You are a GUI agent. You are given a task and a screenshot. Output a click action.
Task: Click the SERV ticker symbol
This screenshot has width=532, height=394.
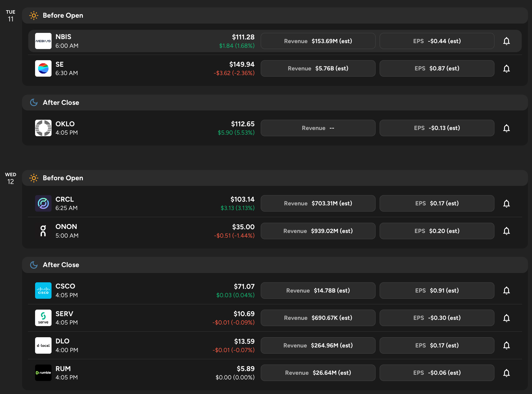click(64, 314)
